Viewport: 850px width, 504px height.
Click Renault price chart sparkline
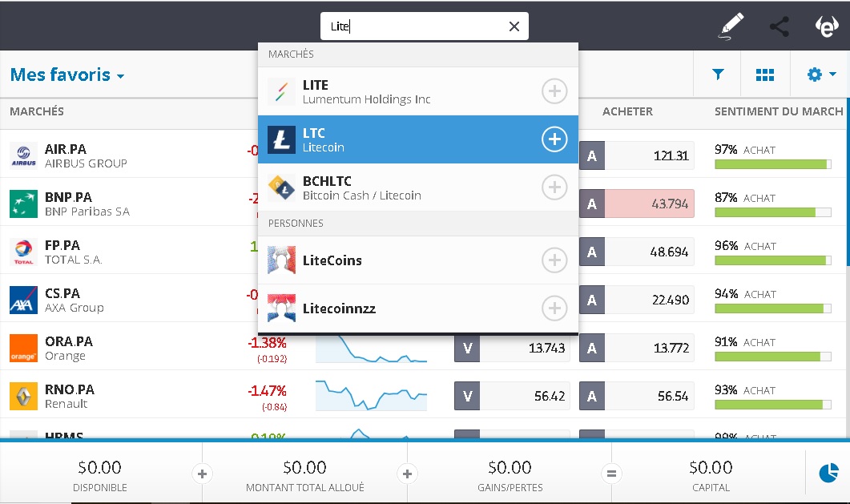pyautogui.click(x=372, y=396)
